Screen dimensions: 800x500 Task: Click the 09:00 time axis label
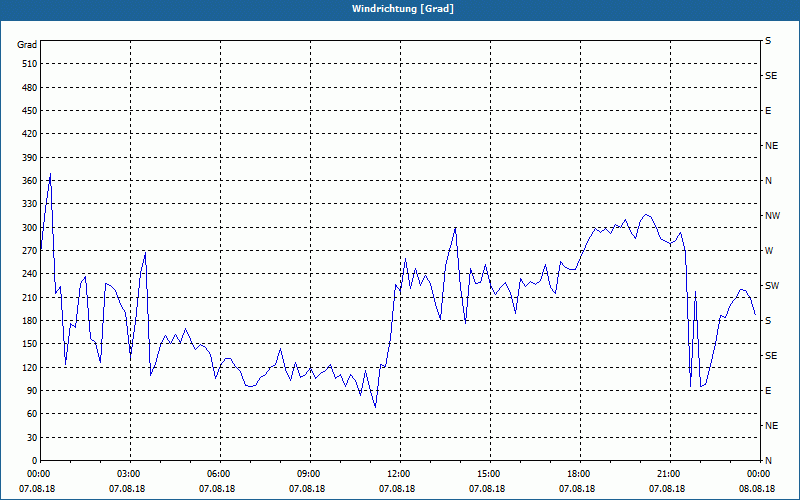307,474
